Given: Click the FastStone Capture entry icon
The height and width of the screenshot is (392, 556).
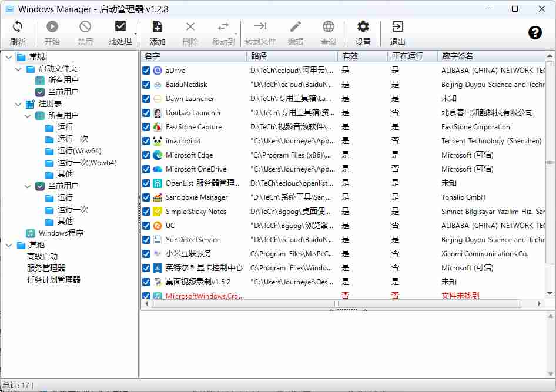Looking at the screenshot, I should point(158,127).
